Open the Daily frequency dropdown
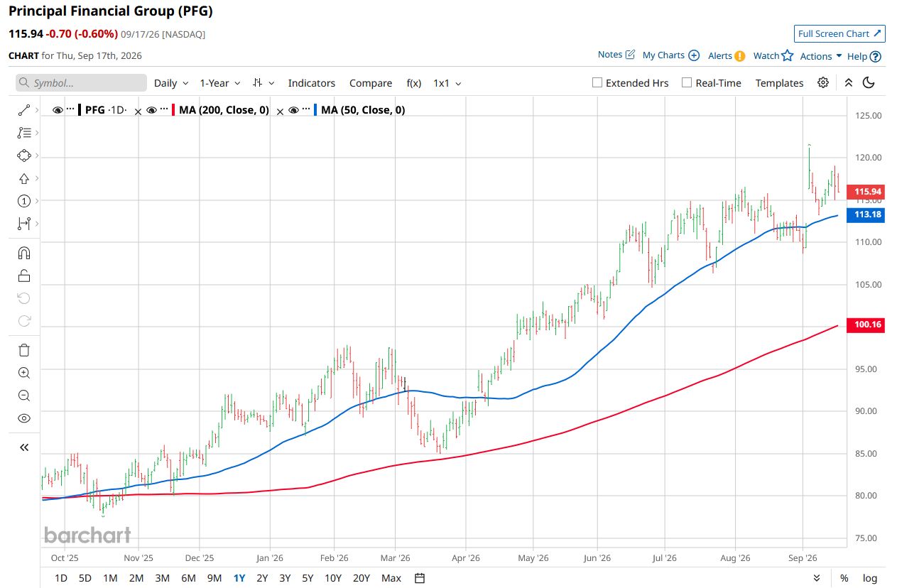Screen dimensions: 897x588 (x=171, y=83)
